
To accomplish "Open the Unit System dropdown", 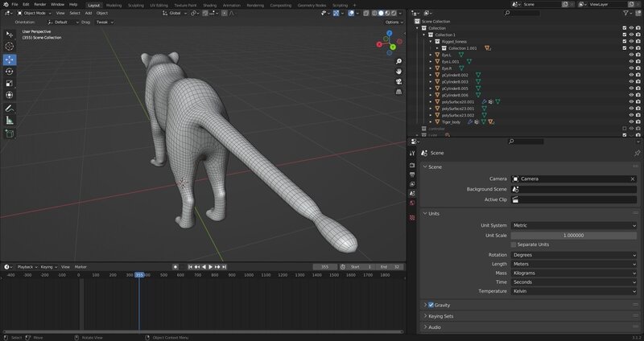I will tap(574, 225).
